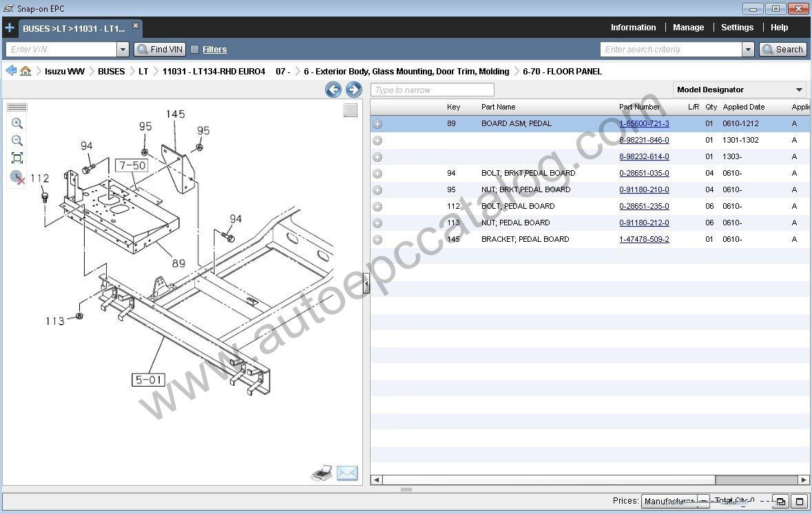Open a new tab with the plus icon
The image size is (812, 514).
10,28
